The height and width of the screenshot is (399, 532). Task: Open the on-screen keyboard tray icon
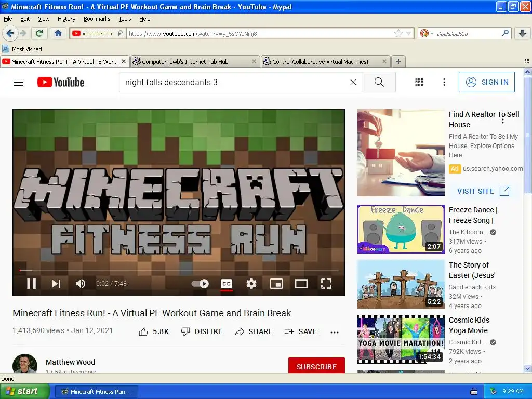tap(474, 392)
